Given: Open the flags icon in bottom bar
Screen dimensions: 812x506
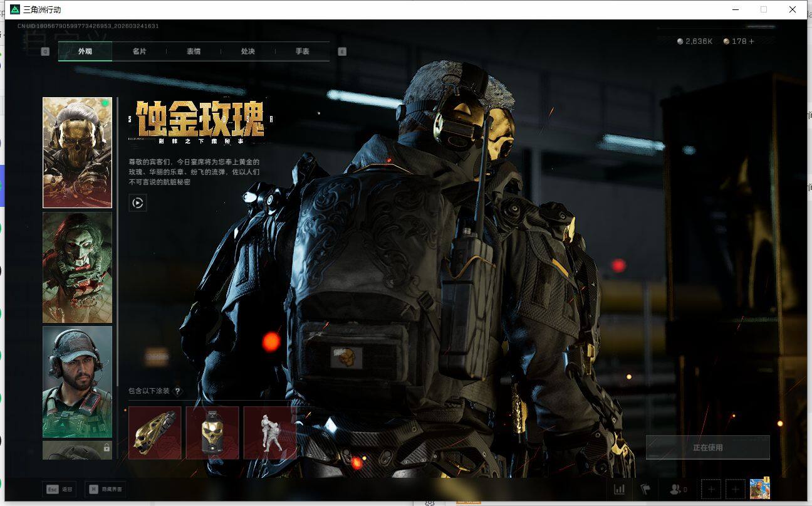Looking at the screenshot, I should click(x=645, y=489).
